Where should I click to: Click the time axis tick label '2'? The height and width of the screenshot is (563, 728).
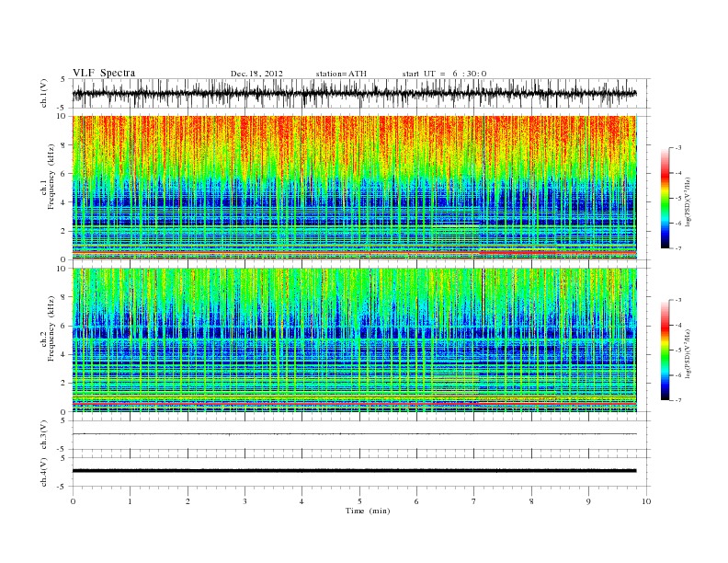(x=188, y=501)
